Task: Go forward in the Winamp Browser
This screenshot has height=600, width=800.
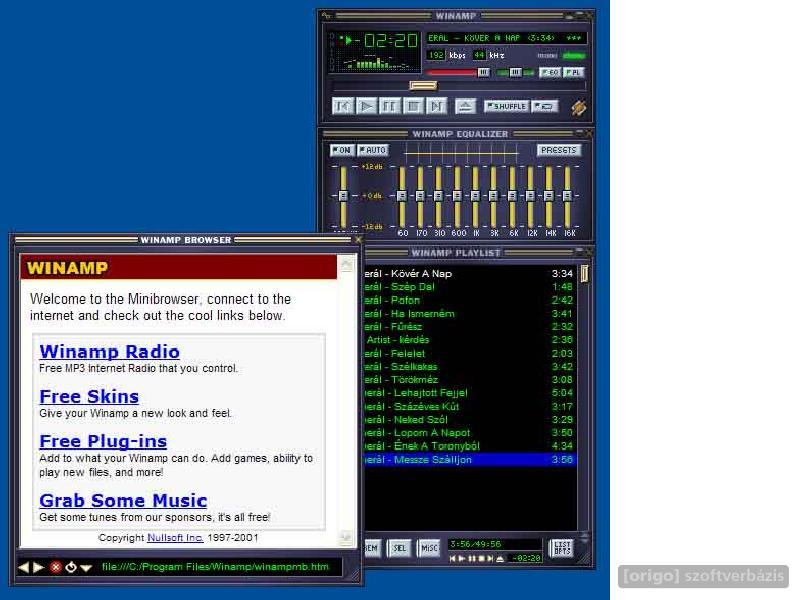Action: [38, 567]
